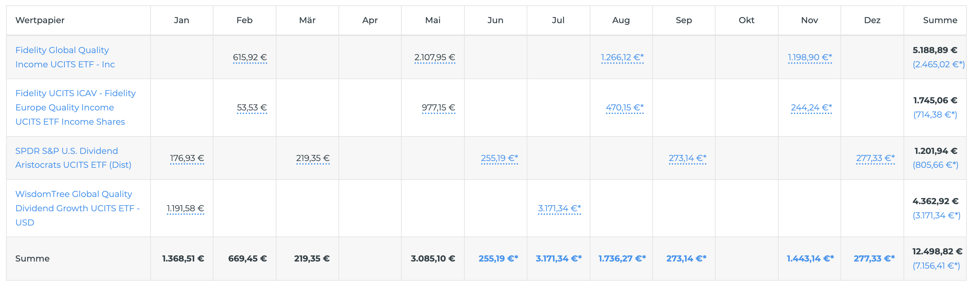This screenshot has height=290, width=980.
Task: Click the 3.171,34 €* July WisdomTree forecast value
Action: [559, 208]
